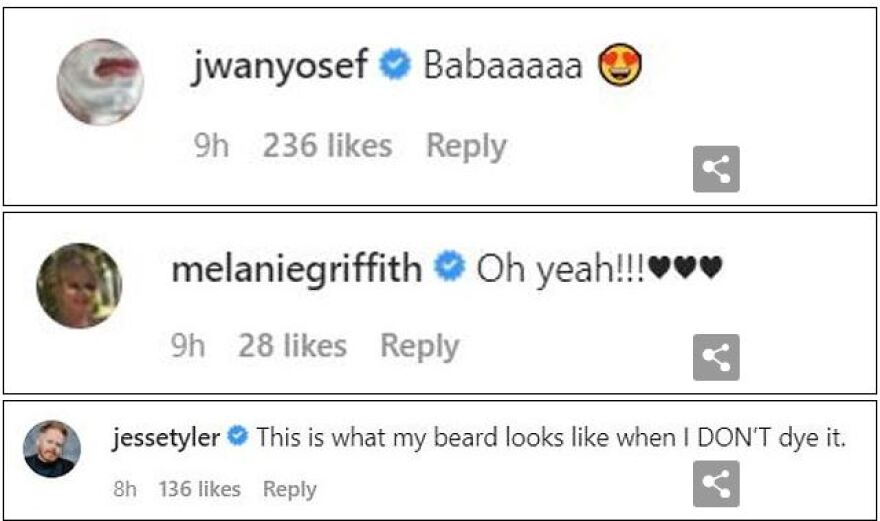Click share icon on melaniegriffith's comment
Image resolution: width=880 pixels, height=521 pixels.
(716, 357)
